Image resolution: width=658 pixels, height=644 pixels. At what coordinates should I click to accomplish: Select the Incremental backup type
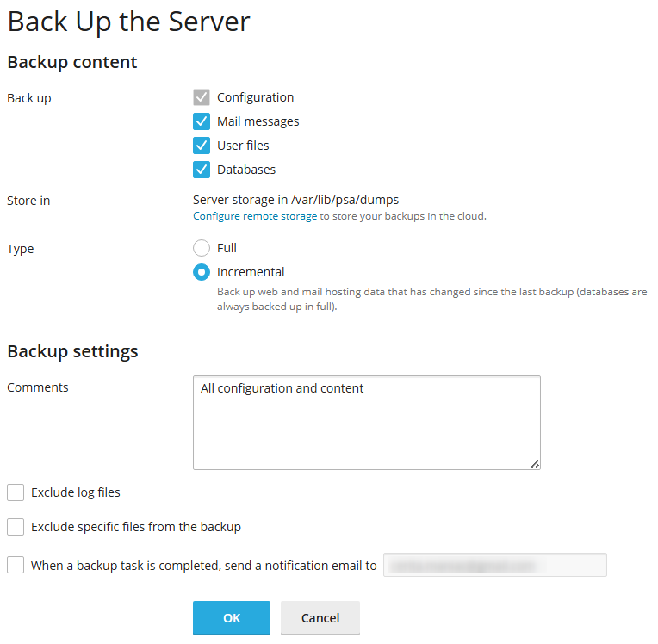202,272
